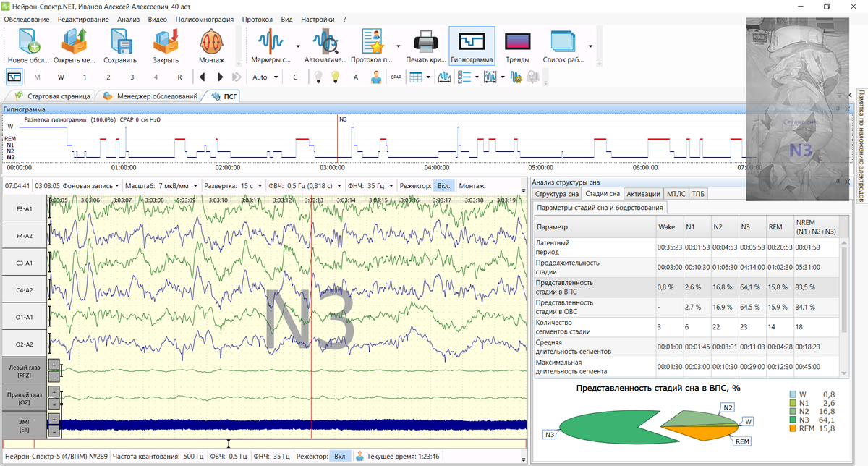Click the patient person icon in the toolbar
Screen dimensions: 868x466
(x=375, y=77)
